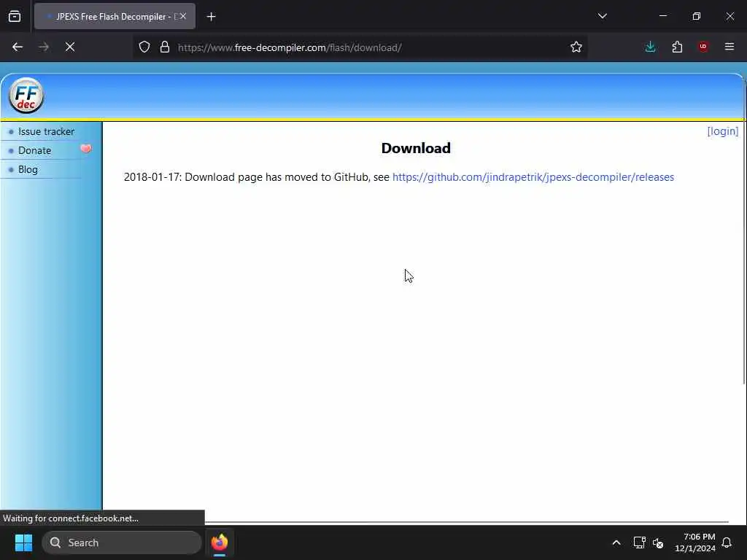
Task: Click the taskbar Search box
Action: 122,542
